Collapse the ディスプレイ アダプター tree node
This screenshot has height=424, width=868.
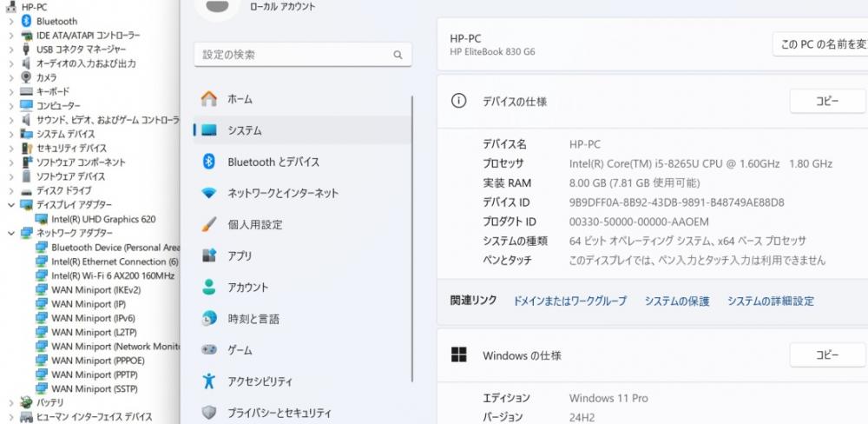pyautogui.click(x=11, y=204)
